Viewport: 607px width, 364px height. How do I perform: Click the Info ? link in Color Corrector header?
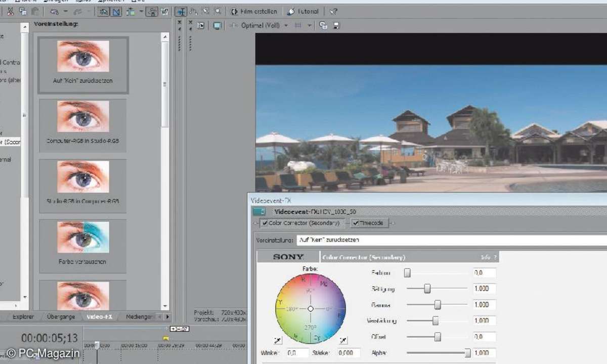click(489, 257)
